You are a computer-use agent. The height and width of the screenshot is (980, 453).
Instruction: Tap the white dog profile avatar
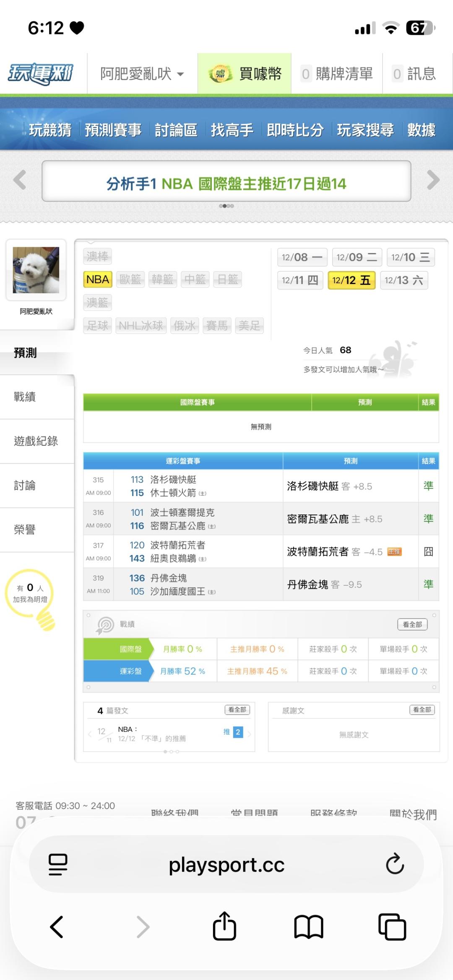click(36, 270)
